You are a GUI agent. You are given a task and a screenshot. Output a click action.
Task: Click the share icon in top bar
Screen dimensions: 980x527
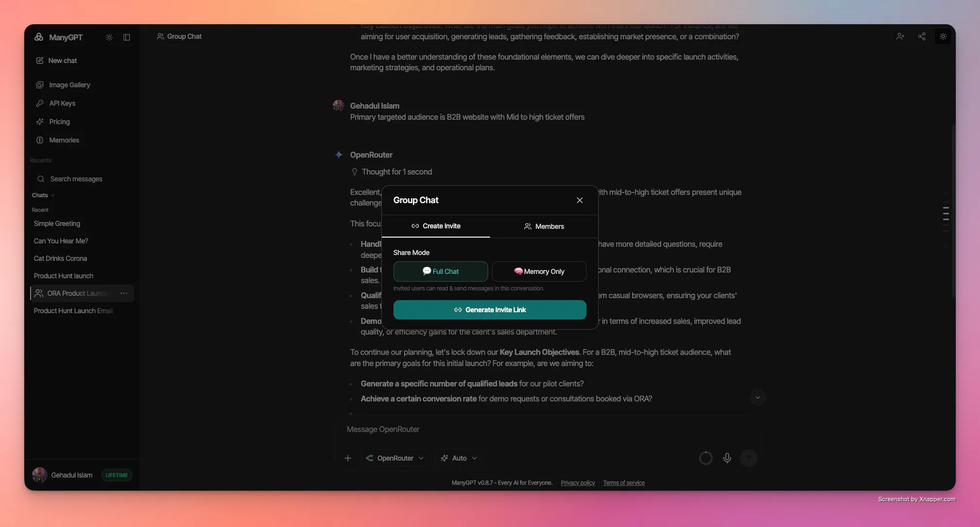[x=922, y=36]
